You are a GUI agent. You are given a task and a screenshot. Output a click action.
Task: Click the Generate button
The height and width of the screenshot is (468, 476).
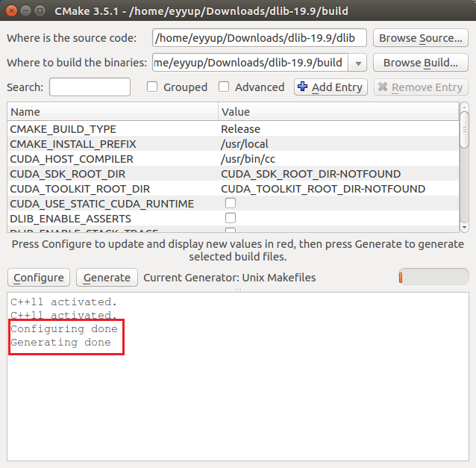(107, 278)
